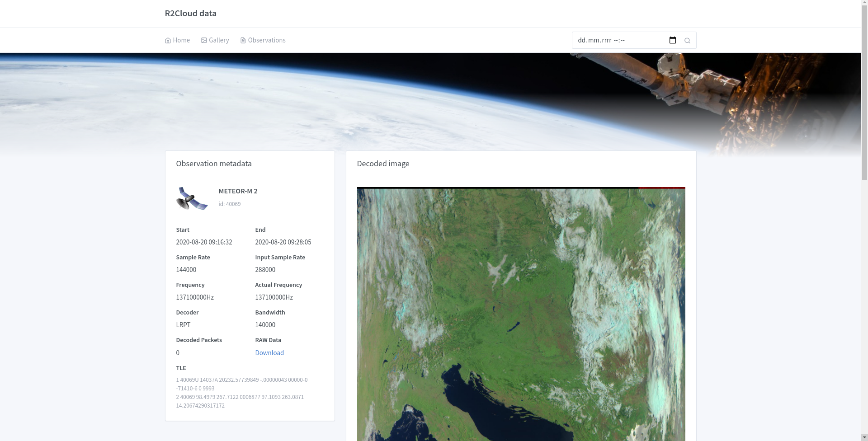Click the decoded satellite image
Screen dimensions: 868x441
tap(521, 314)
